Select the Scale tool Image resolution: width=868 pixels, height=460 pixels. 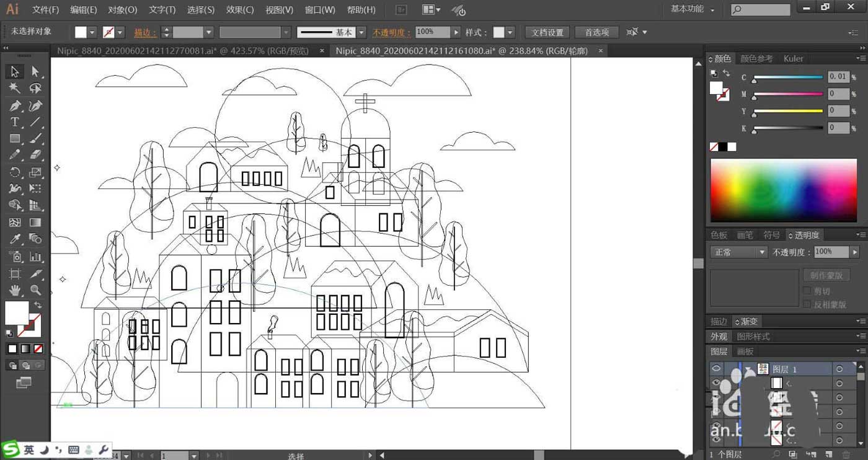35,172
